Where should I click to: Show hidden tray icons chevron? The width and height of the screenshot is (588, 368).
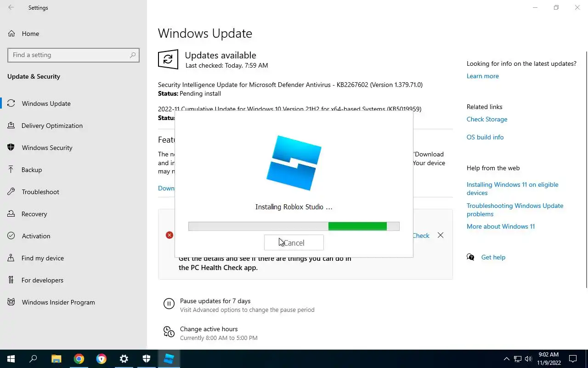click(x=507, y=359)
